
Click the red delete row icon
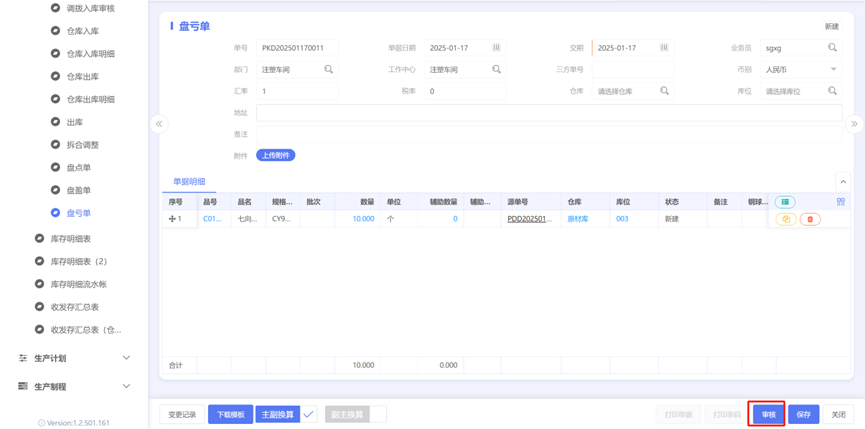[x=810, y=219]
